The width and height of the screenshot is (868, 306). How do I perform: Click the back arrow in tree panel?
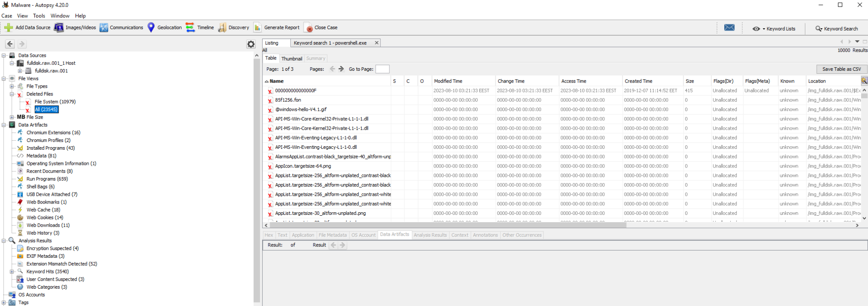click(10, 44)
